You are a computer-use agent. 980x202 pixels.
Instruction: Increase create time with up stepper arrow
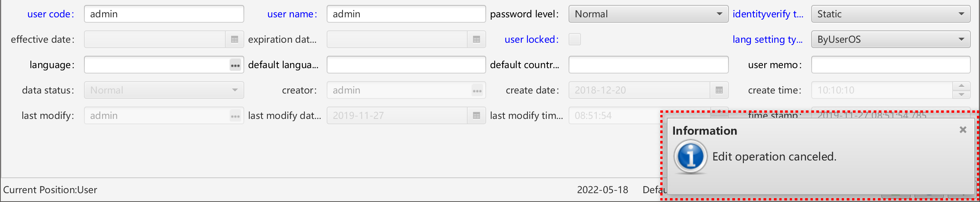tap(962, 86)
